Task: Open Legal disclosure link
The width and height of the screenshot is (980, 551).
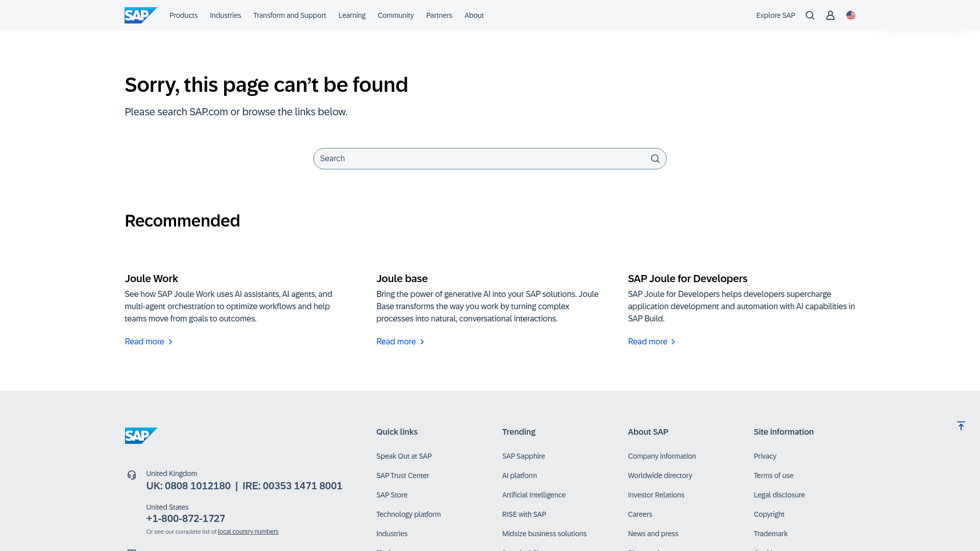Action: point(779,495)
